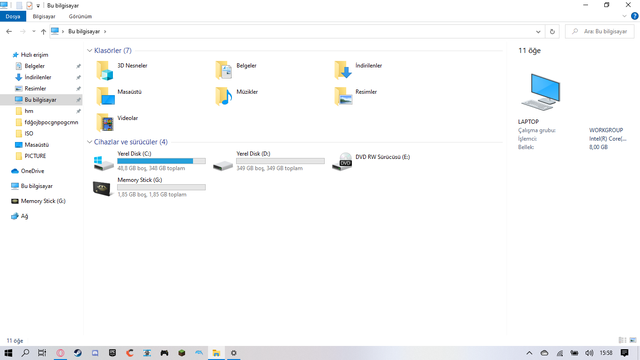Select DVD RW Sürücüsü (E:) drive

tap(371, 161)
